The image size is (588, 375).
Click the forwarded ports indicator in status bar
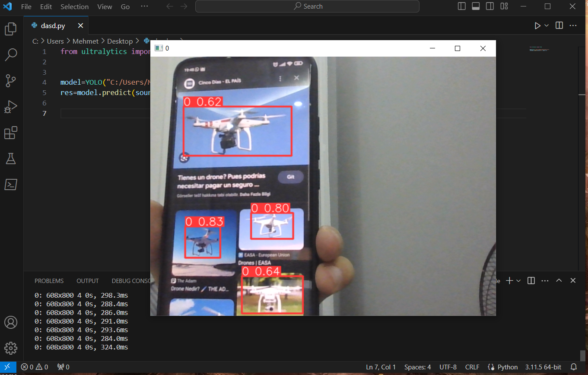coord(63,367)
